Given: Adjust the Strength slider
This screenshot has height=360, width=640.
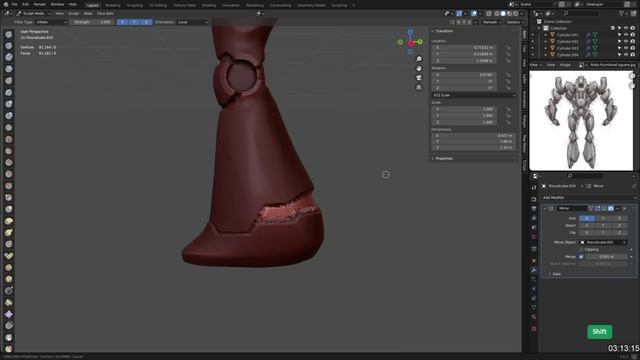Looking at the screenshot, I should pyautogui.click(x=93, y=22).
